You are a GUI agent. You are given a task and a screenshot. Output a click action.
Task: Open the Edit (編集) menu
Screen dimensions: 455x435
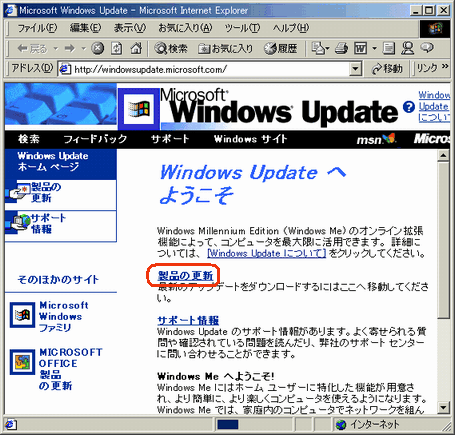click(x=85, y=28)
